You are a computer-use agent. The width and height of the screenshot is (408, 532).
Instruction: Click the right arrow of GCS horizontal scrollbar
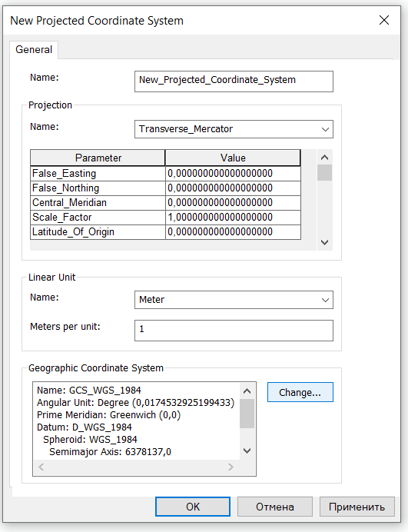click(231, 467)
